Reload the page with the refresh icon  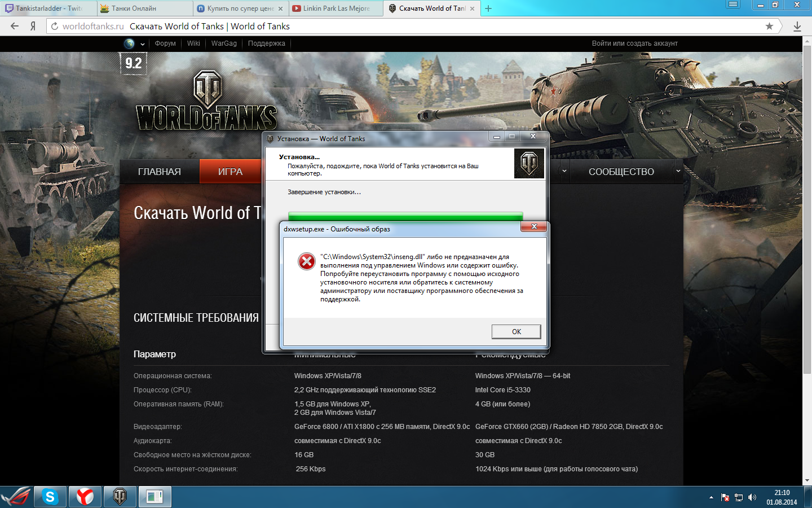click(55, 26)
